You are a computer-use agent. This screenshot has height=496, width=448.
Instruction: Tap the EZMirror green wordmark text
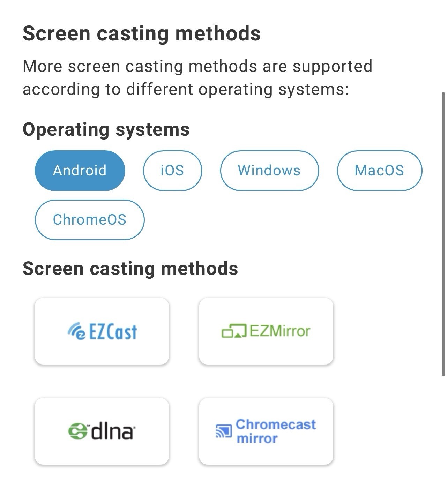click(280, 331)
